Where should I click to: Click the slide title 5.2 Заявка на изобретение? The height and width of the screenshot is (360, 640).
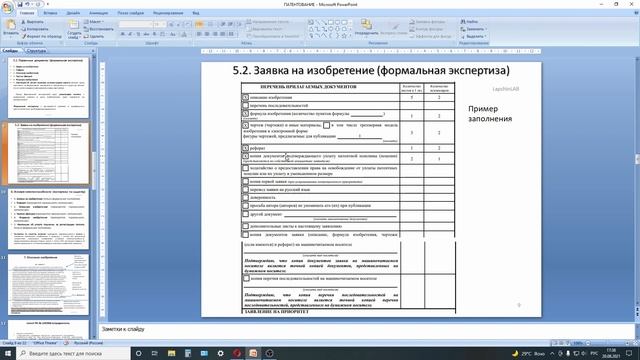coord(371,70)
